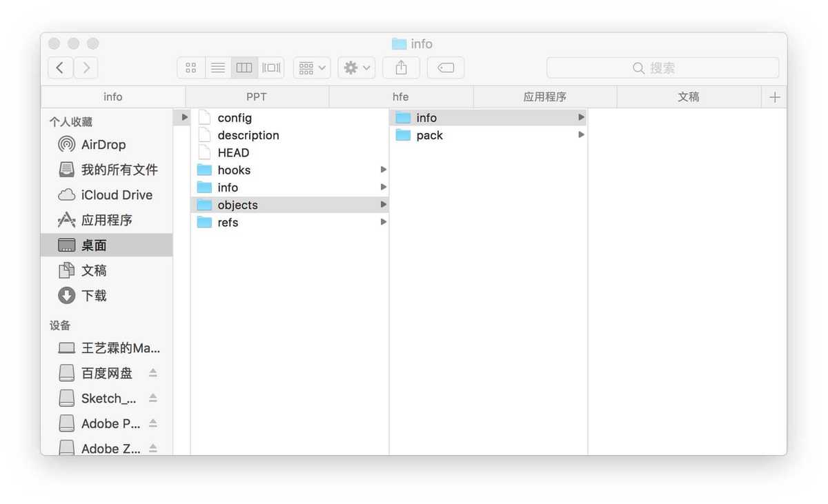Switch to the hfe tab
The width and height of the screenshot is (828, 504).
click(x=401, y=97)
